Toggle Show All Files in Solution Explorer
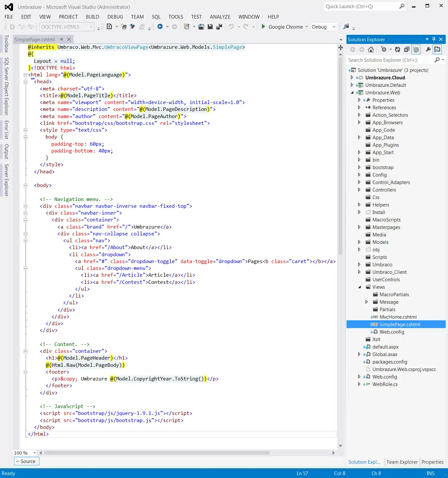Screen dimensions: 448x478 (x=416, y=49)
